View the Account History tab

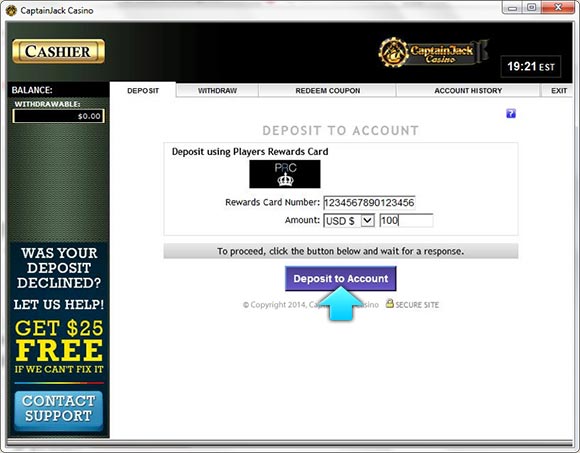468,91
